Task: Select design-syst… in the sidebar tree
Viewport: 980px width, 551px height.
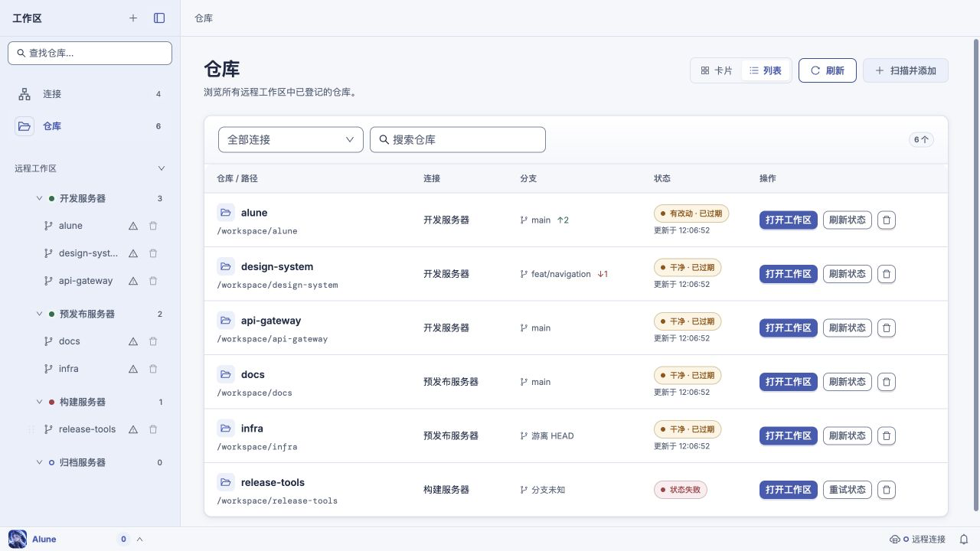Action: [x=88, y=253]
